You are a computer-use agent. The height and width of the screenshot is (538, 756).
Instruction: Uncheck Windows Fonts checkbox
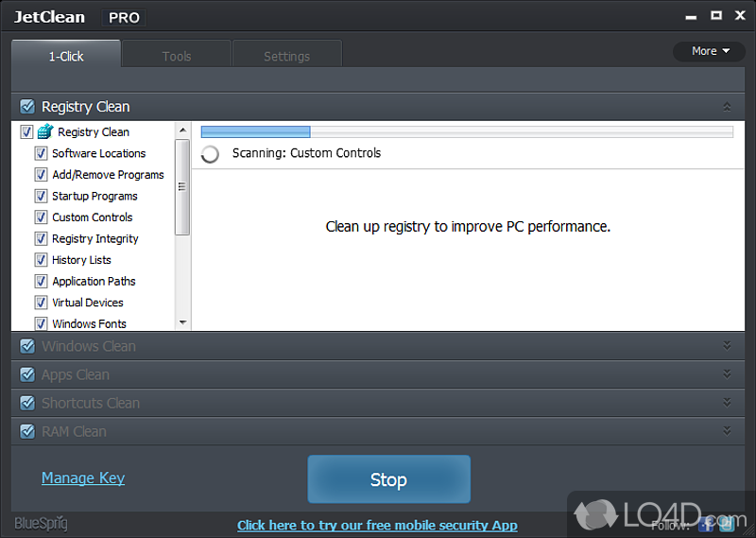[41, 323]
